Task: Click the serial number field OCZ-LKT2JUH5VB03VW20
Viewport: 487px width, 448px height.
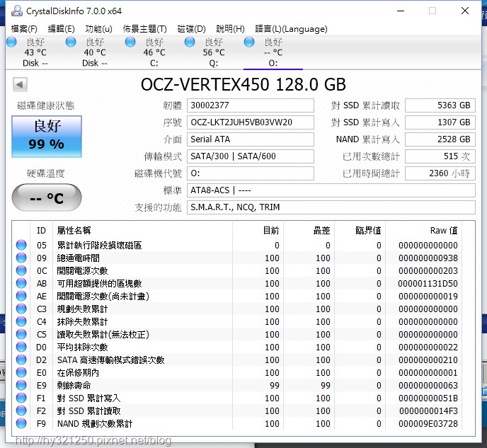Action: 250,122
